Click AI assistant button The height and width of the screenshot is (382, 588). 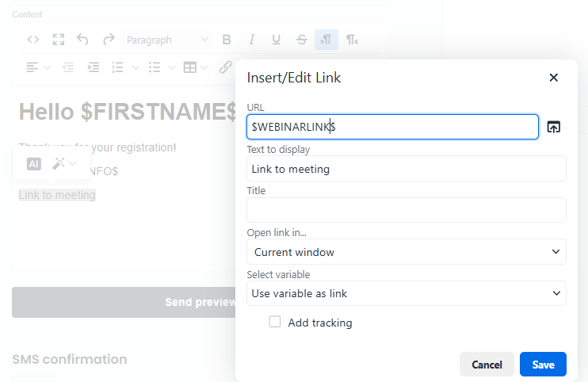(34, 164)
